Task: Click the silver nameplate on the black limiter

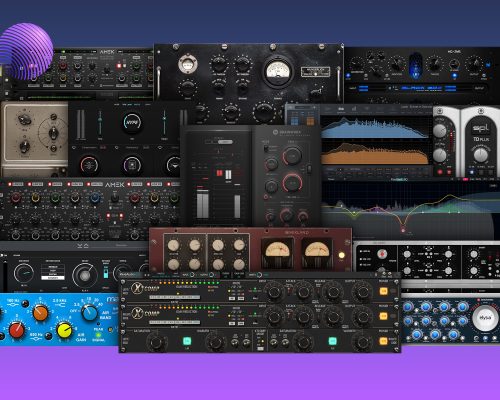Action: pyautogui.click(x=315, y=72)
